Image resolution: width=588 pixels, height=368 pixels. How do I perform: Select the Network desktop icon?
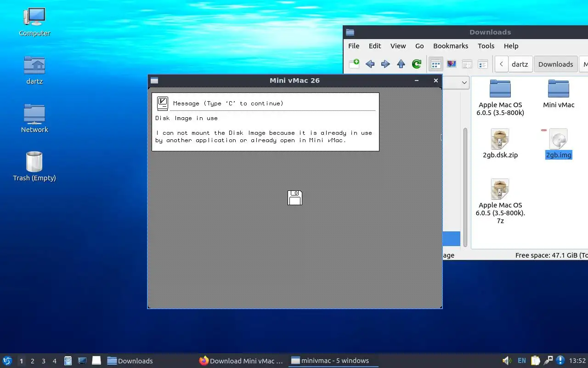[34, 118]
